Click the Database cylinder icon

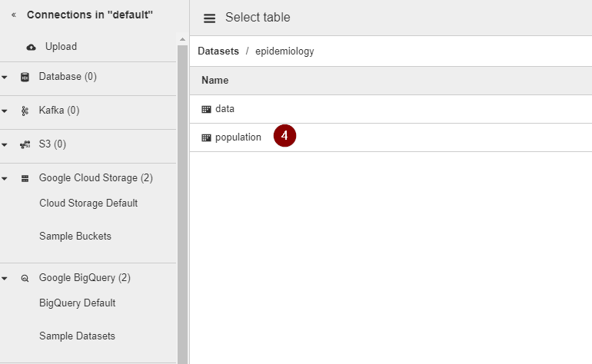coord(25,77)
